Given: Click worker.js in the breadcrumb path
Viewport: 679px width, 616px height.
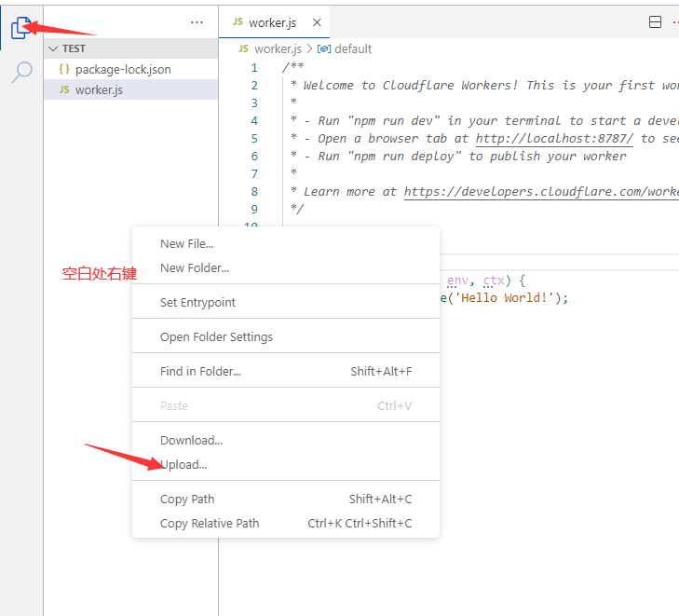Looking at the screenshot, I should point(278,48).
